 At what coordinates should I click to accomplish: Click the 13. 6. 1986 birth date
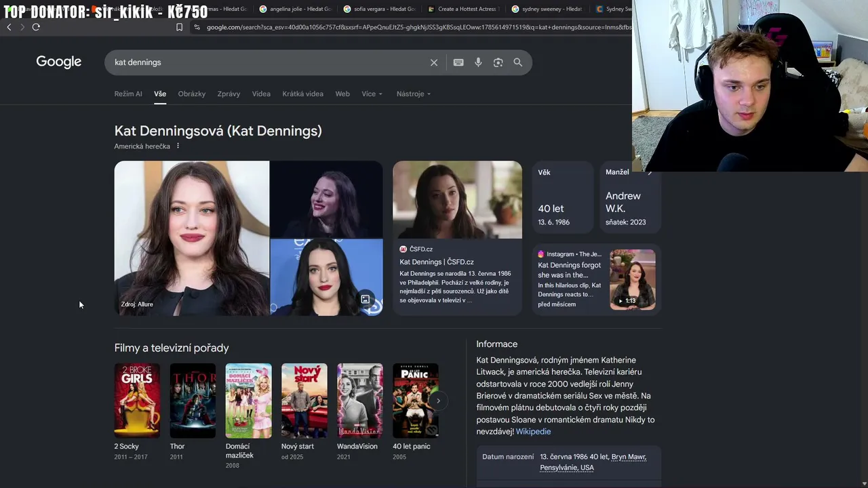(x=554, y=222)
